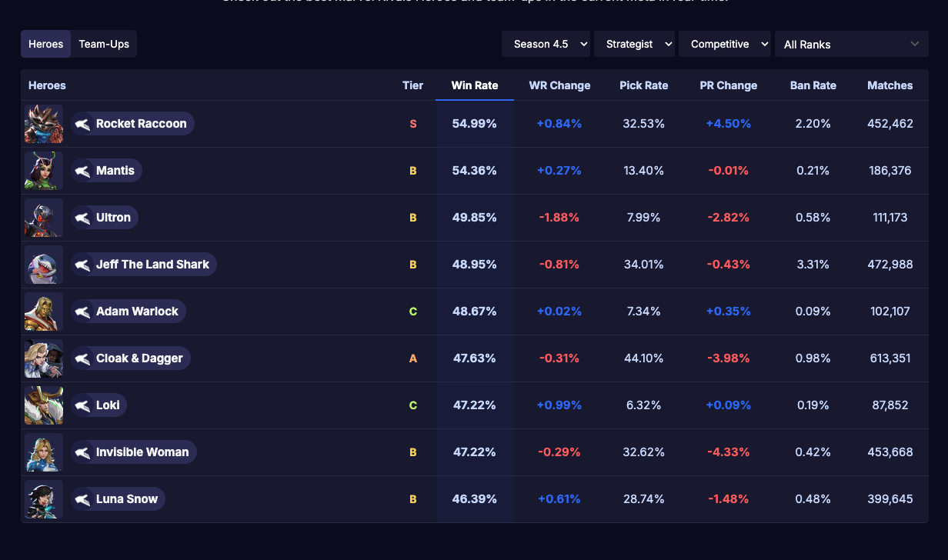Image resolution: width=948 pixels, height=560 pixels.
Task: Sort by WR Change column header
Action: pos(559,85)
